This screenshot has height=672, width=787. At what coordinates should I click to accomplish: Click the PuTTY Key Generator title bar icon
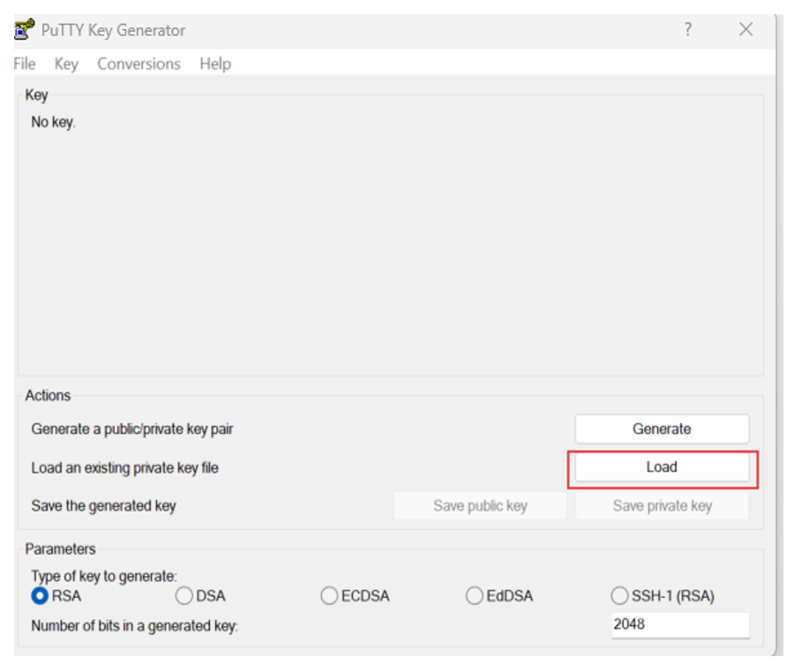pyautogui.click(x=25, y=30)
